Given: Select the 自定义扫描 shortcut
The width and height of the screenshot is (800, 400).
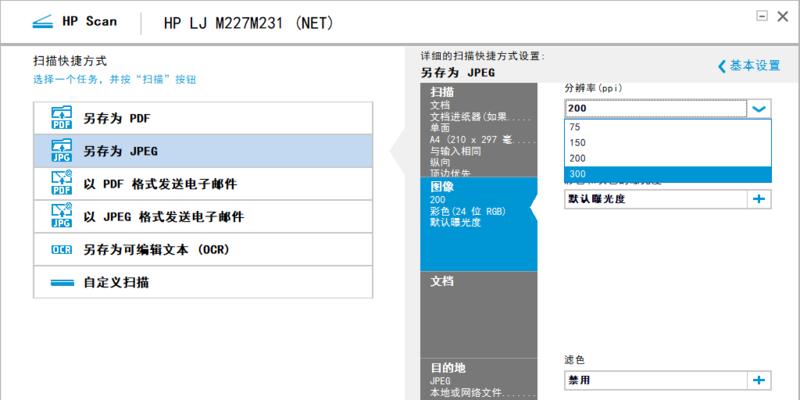Looking at the screenshot, I should pyautogui.click(x=203, y=282).
